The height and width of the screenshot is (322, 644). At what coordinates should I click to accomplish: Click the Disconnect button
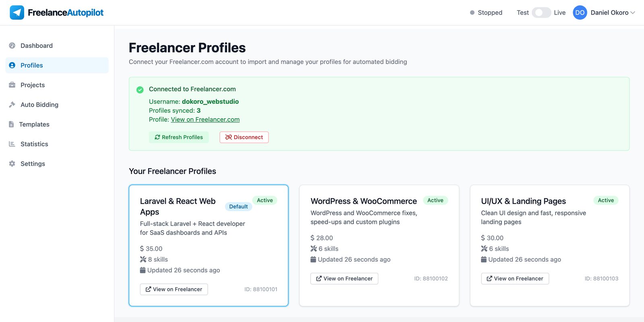click(244, 137)
